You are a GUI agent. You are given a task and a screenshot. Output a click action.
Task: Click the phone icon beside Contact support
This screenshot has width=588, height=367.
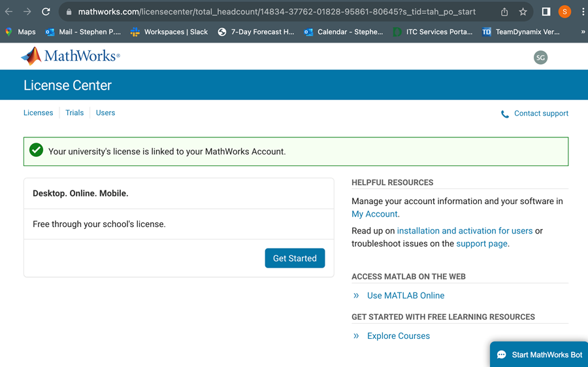point(505,114)
